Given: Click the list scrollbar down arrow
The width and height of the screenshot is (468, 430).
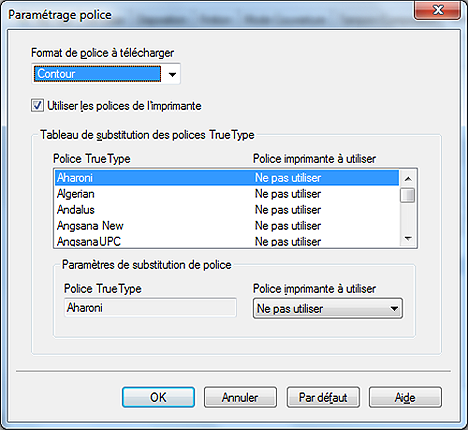Looking at the screenshot, I should [x=408, y=239].
